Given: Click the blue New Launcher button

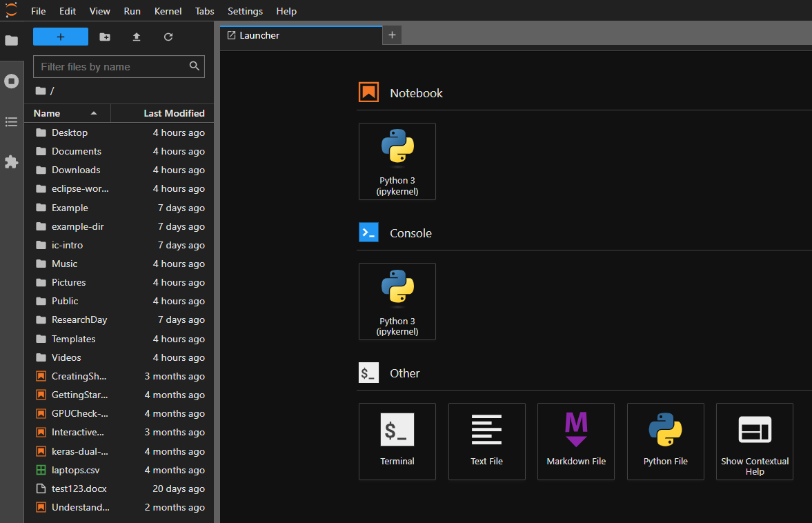Looking at the screenshot, I should (x=61, y=37).
